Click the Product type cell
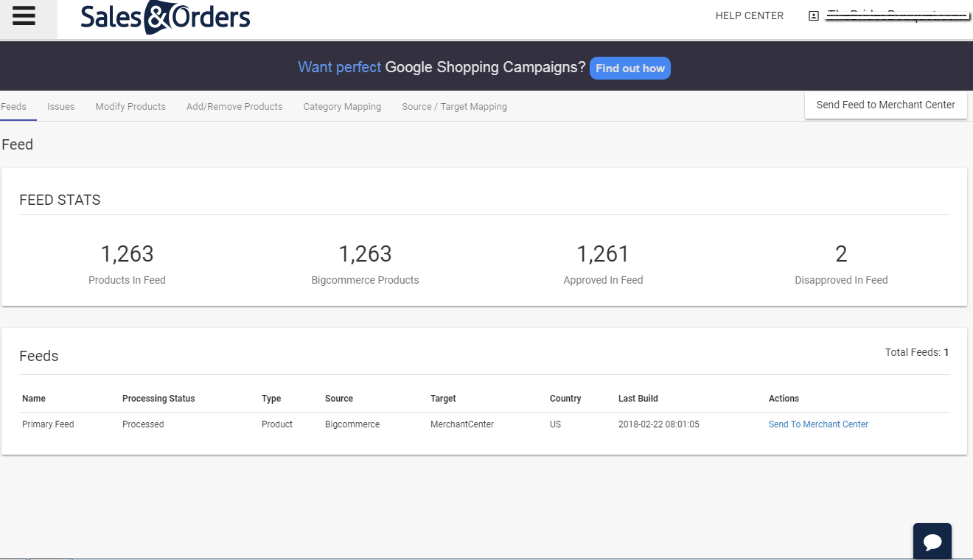Image resolution: width=973 pixels, height=560 pixels. [x=277, y=424]
